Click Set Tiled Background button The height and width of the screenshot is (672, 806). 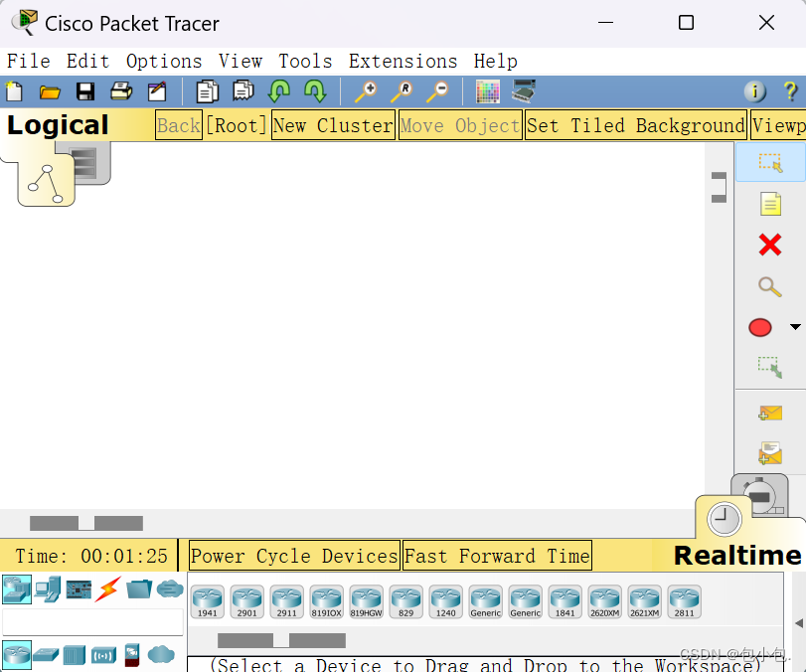tap(636, 125)
